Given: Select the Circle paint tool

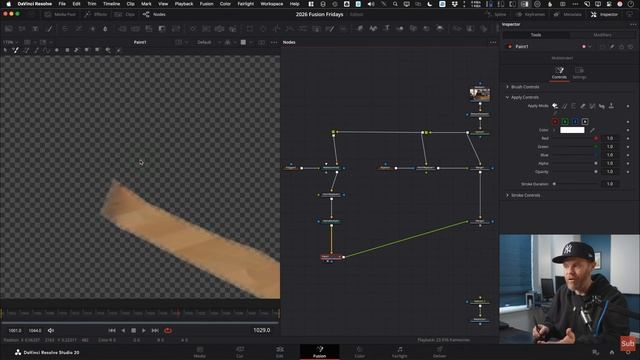Looking at the screenshot, I should point(57,50).
